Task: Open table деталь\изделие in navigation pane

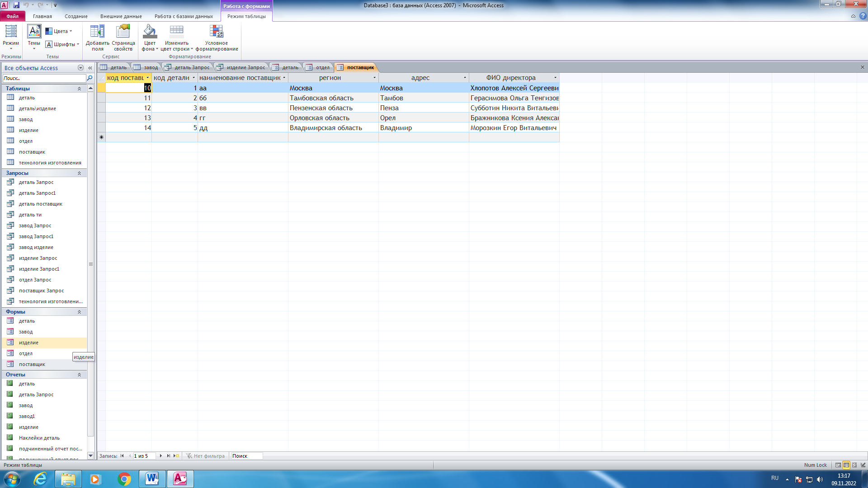Action: coord(45,108)
